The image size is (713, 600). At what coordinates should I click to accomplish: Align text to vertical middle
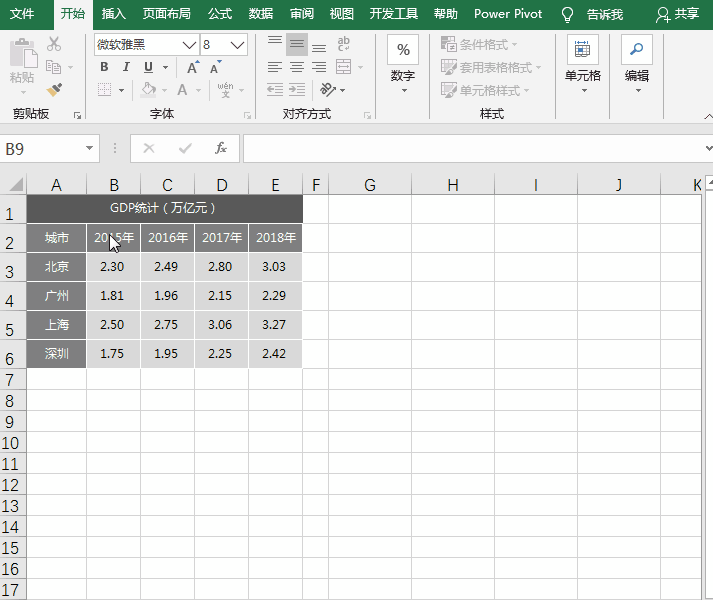297,44
